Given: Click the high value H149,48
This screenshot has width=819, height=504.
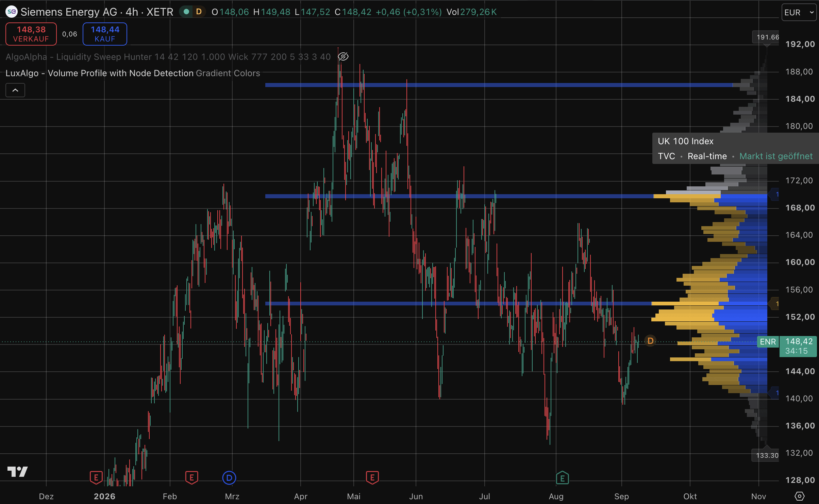Looking at the screenshot, I should coord(272,12).
